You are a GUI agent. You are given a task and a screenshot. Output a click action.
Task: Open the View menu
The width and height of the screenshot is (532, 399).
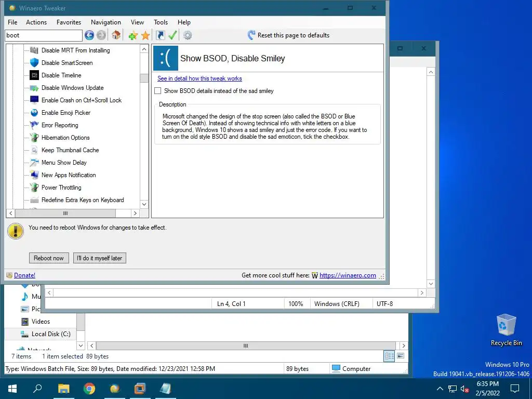(137, 22)
